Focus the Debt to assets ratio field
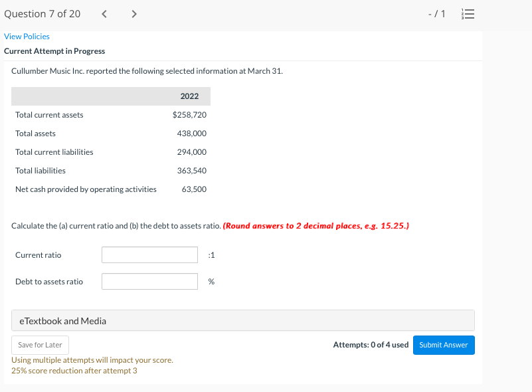 pos(149,282)
